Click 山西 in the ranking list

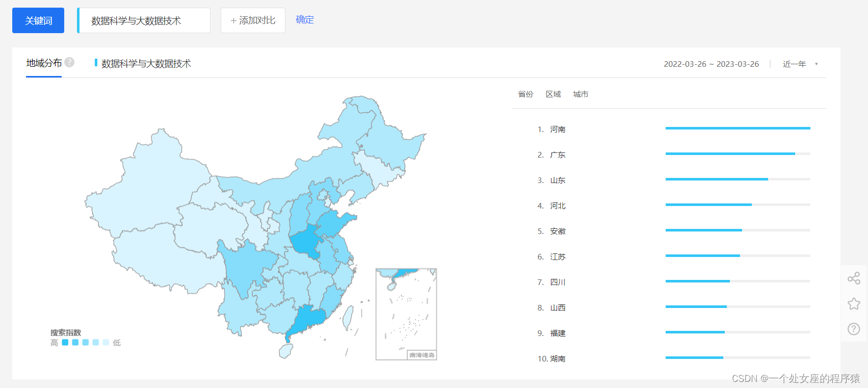pyautogui.click(x=558, y=307)
